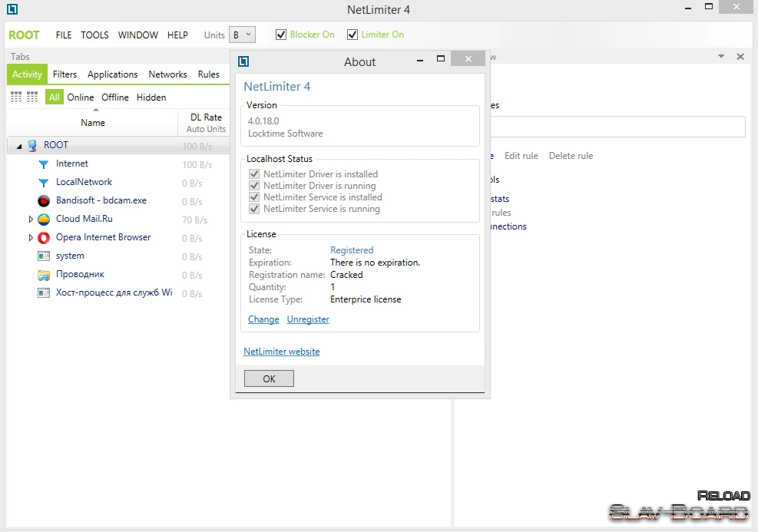Select the system row

[x=118, y=256]
